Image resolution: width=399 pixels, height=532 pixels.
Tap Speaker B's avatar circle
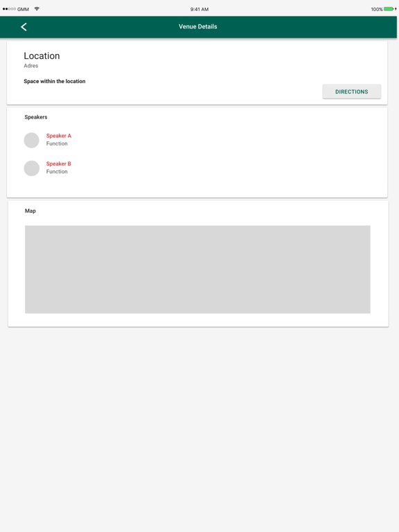click(32, 168)
